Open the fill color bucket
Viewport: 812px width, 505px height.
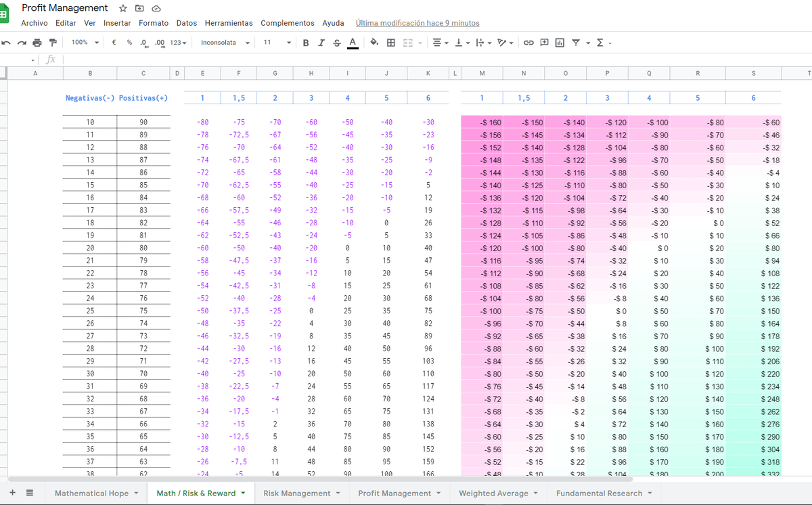click(374, 43)
